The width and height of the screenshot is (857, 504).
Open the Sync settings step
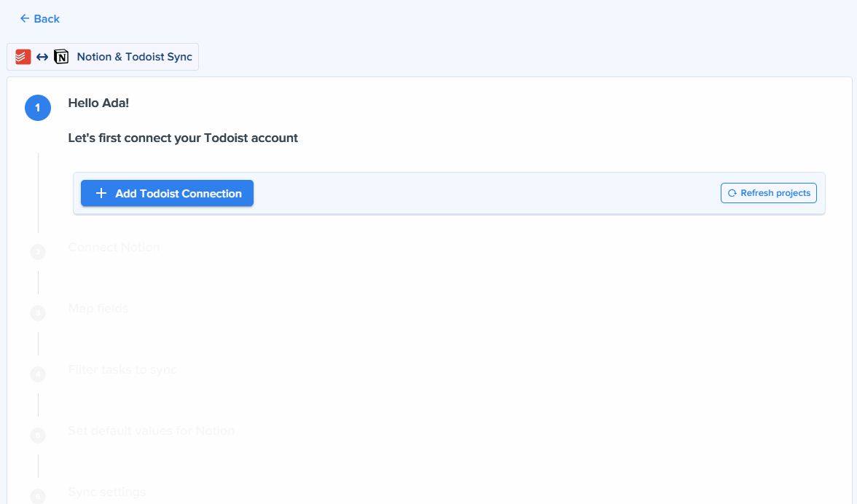click(107, 492)
